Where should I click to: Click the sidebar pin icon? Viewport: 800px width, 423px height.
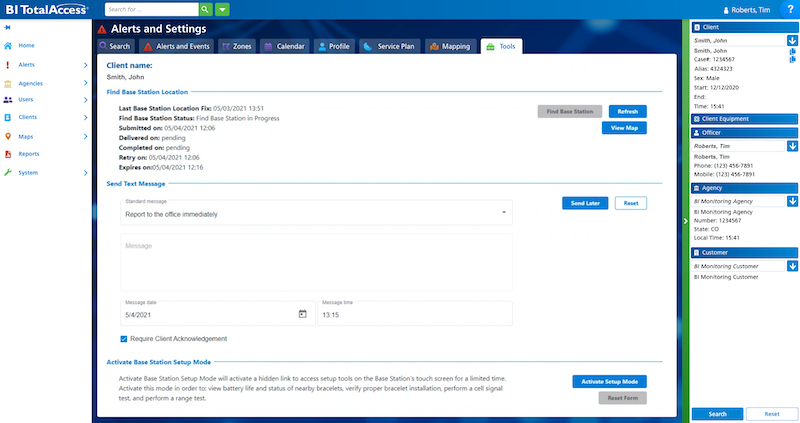8,27
